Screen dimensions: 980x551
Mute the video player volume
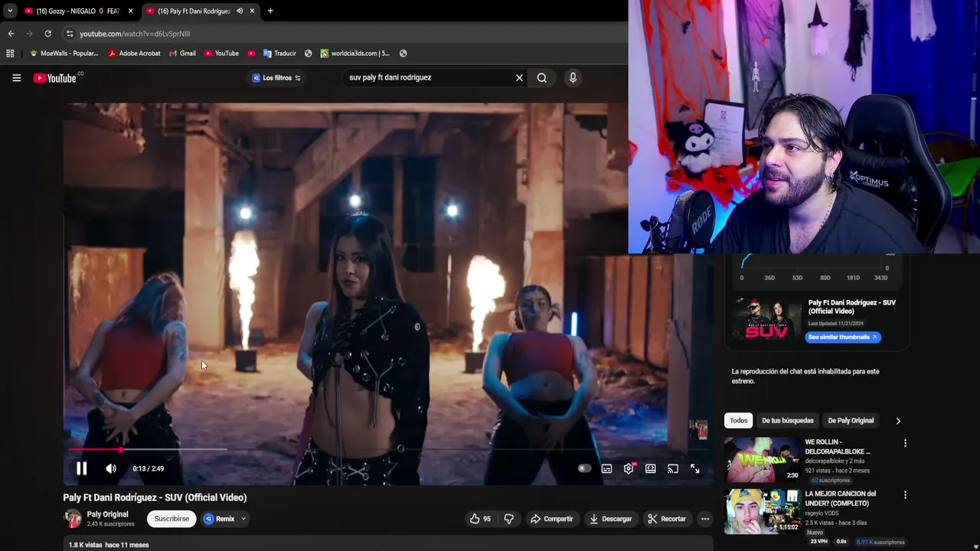[111, 468]
